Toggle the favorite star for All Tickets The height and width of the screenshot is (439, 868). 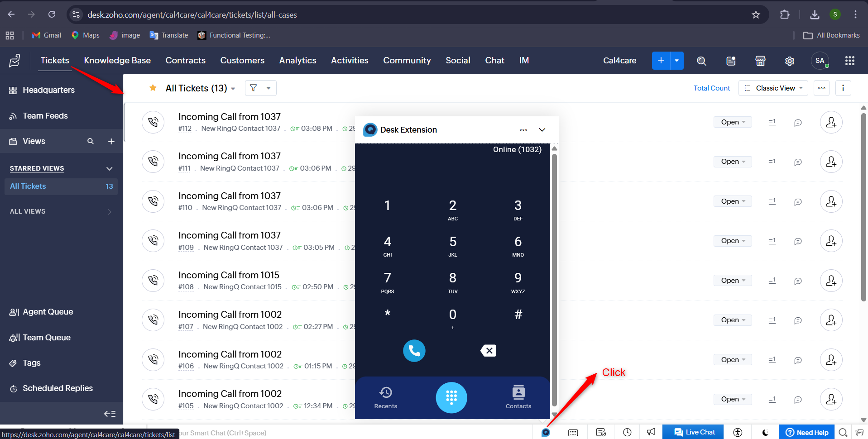[x=153, y=88]
